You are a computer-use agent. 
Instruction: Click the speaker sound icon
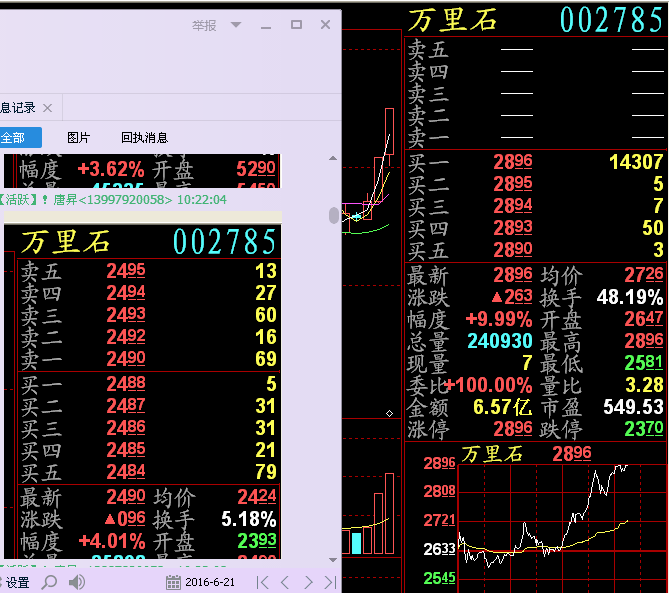(x=77, y=582)
